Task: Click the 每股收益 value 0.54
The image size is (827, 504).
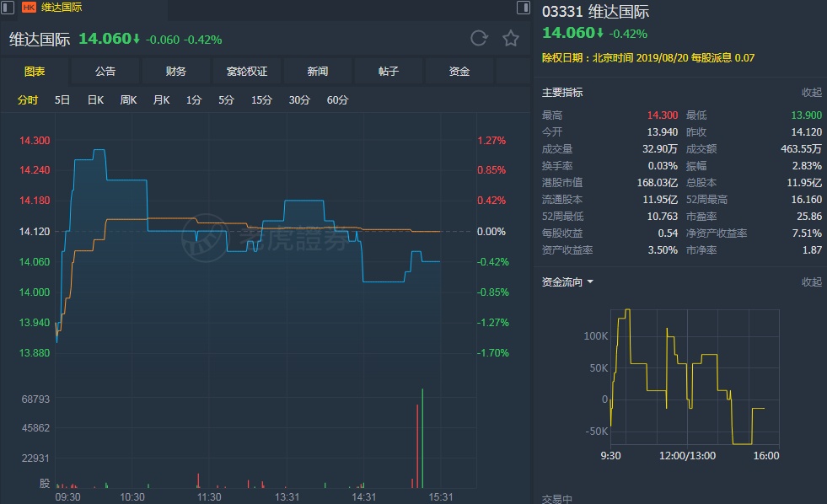Action: 668,233
